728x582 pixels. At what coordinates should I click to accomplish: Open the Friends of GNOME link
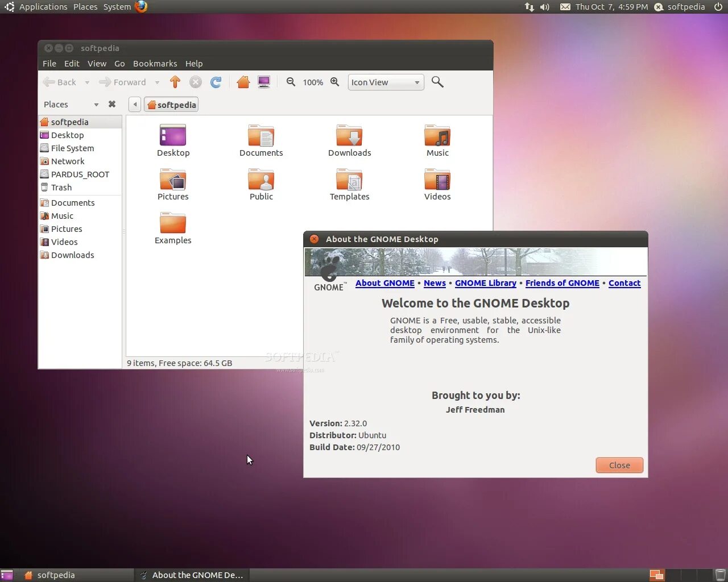pos(562,283)
